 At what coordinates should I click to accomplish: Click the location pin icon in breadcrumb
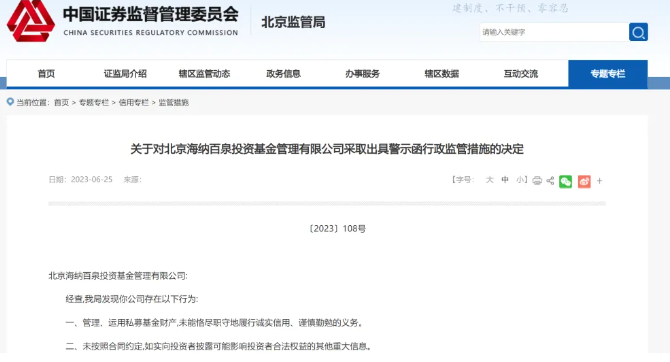pos(10,102)
